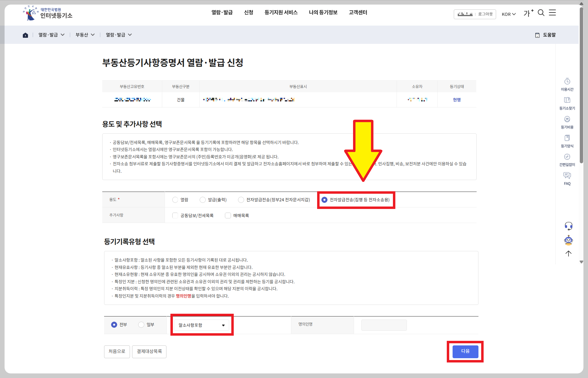Open the FAQ speech bubble icon
Image resolution: width=588 pixels, height=378 pixels.
tap(567, 176)
